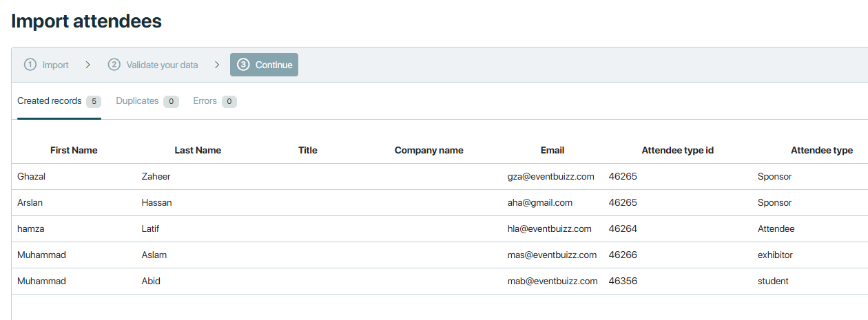Click the student attendee type cell
This screenshot has height=320, width=868.
click(x=773, y=281)
